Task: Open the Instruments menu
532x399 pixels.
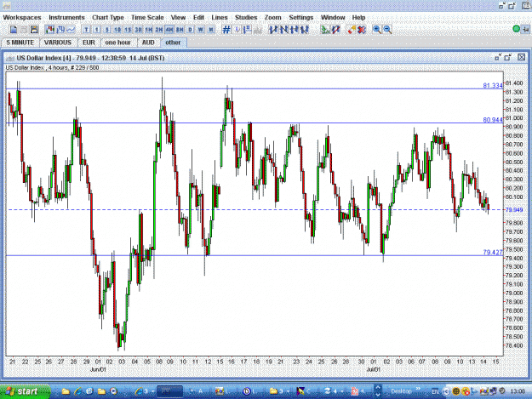Action: tap(67, 18)
